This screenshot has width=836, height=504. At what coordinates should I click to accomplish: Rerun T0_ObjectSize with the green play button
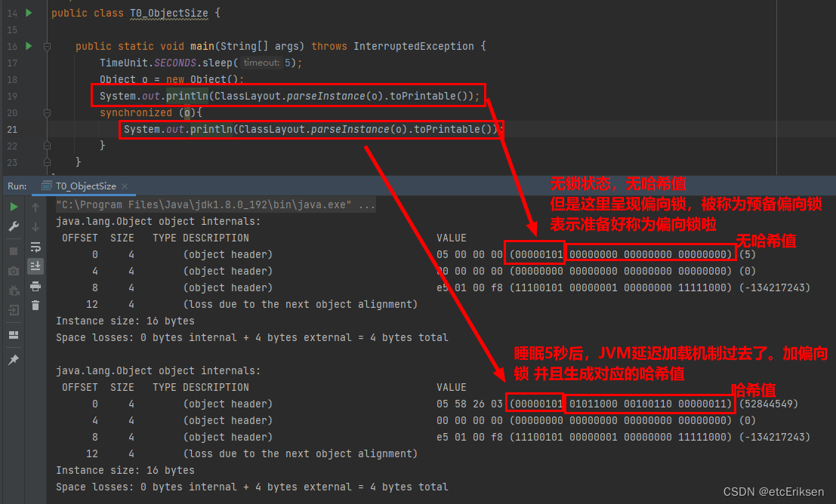pyautogui.click(x=14, y=207)
